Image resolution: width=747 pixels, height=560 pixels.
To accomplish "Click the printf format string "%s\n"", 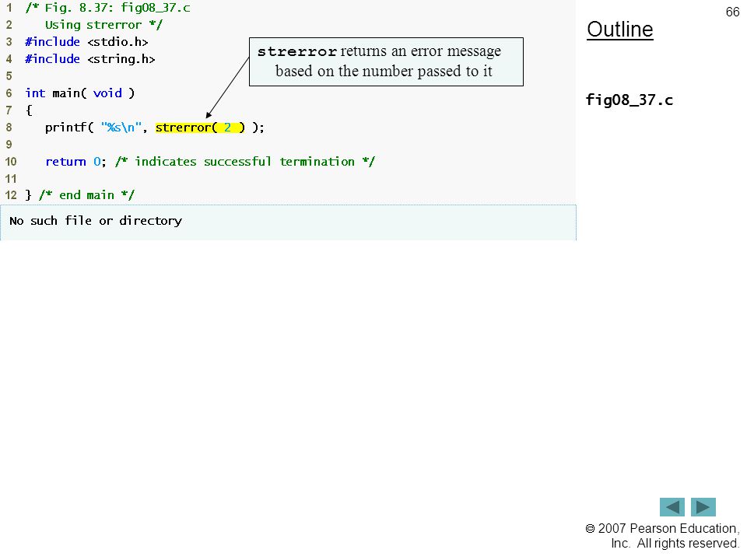I will (x=121, y=128).
